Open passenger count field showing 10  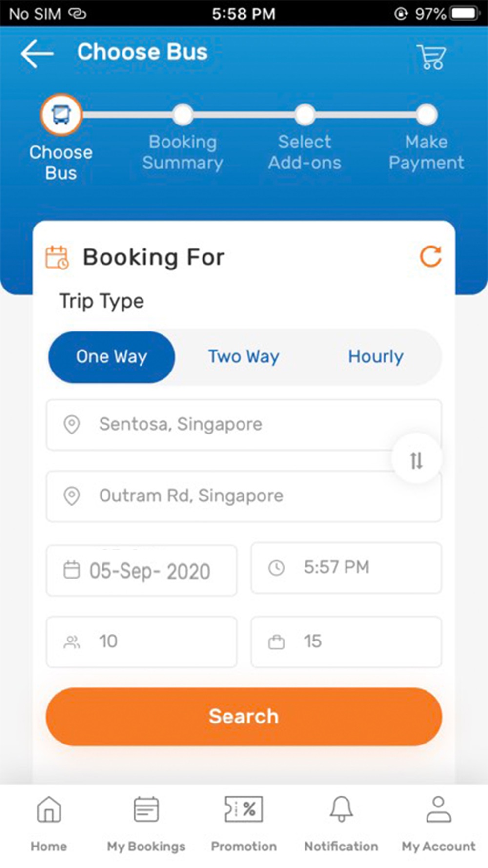[x=142, y=641]
